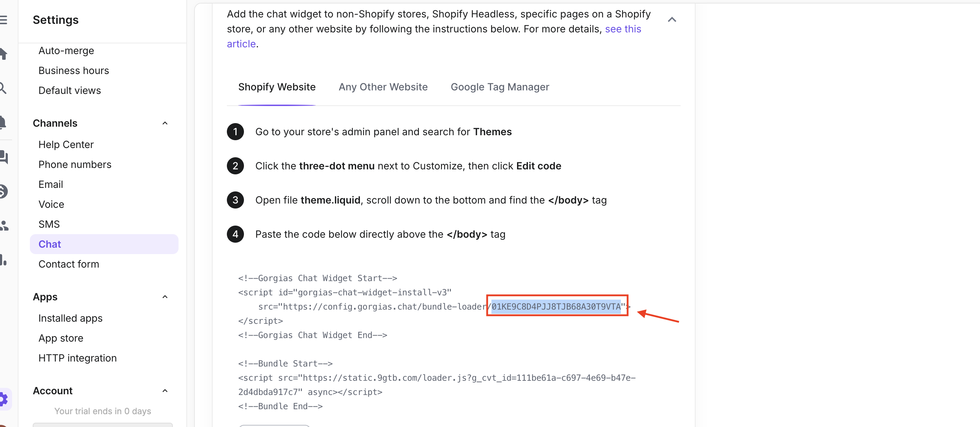Collapse the Channels section
980x427 pixels.
click(x=165, y=123)
